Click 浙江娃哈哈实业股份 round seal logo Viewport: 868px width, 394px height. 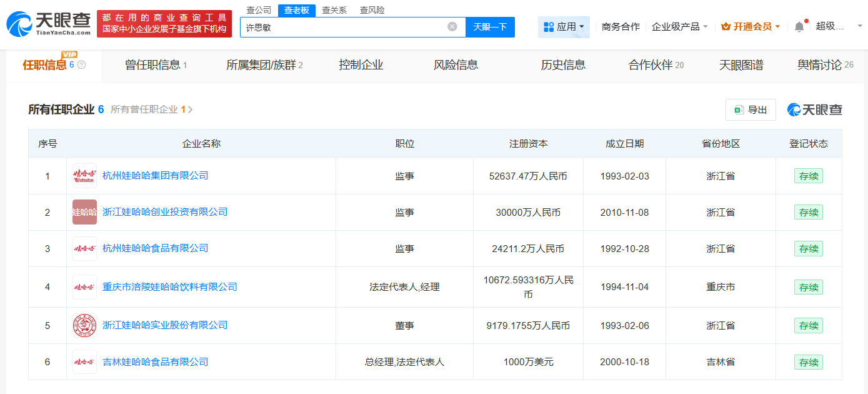point(84,325)
